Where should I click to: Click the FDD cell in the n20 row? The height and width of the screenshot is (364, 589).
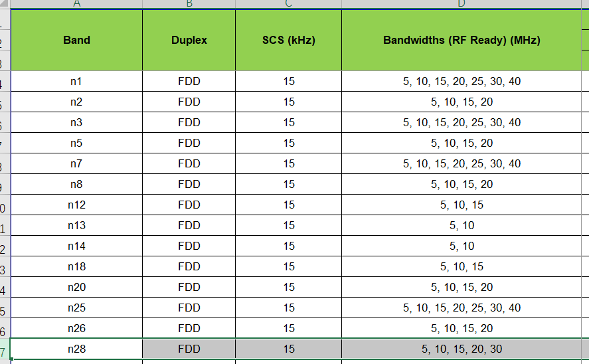pos(189,288)
